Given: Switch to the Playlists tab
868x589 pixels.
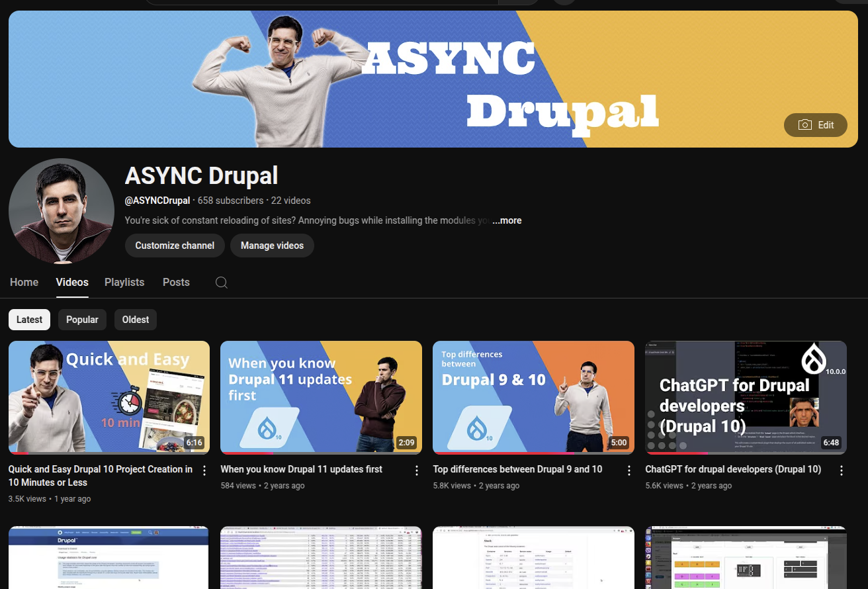Looking at the screenshot, I should coord(124,282).
